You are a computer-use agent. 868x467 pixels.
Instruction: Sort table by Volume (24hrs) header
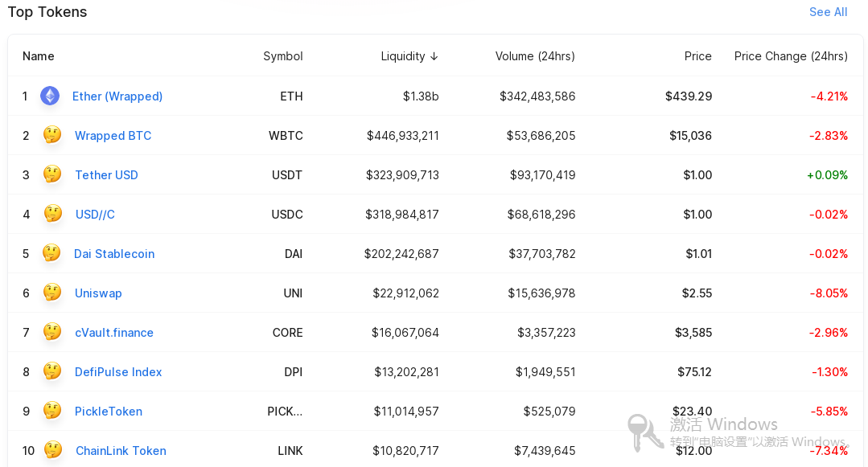535,56
